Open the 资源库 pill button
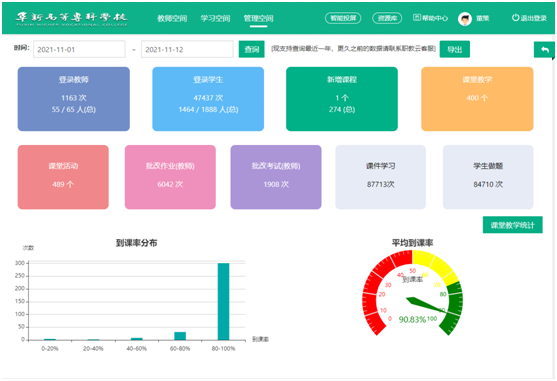The height and width of the screenshot is (381, 557). [x=387, y=18]
